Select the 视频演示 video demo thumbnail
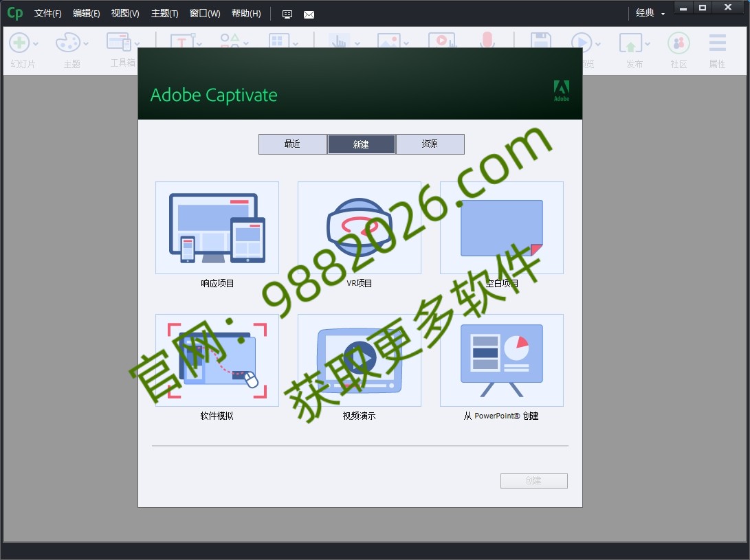Screen dimensions: 750x560 pos(360,360)
